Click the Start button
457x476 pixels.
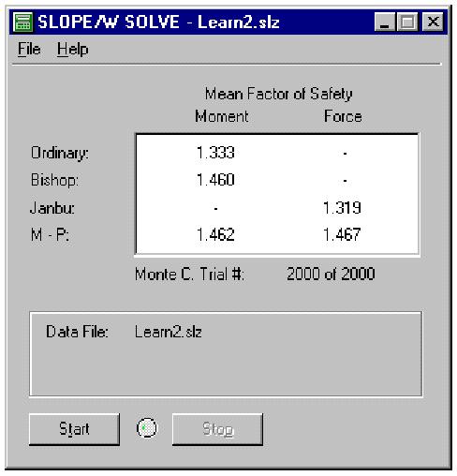[74, 429]
